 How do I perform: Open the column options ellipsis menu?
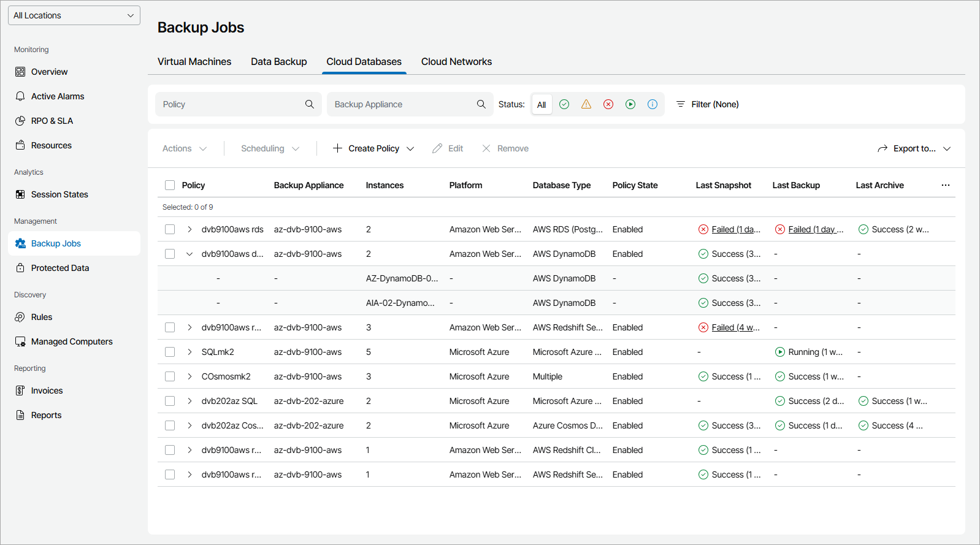pos(946,185)
